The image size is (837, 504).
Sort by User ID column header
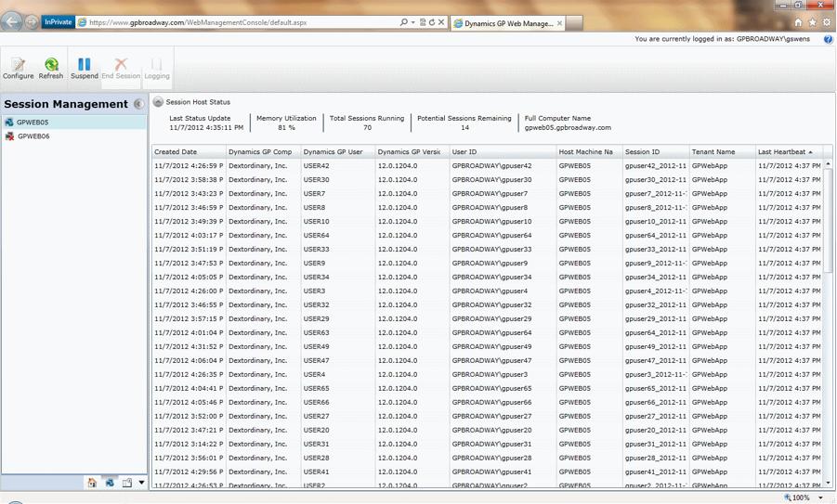tap(504, 152)
